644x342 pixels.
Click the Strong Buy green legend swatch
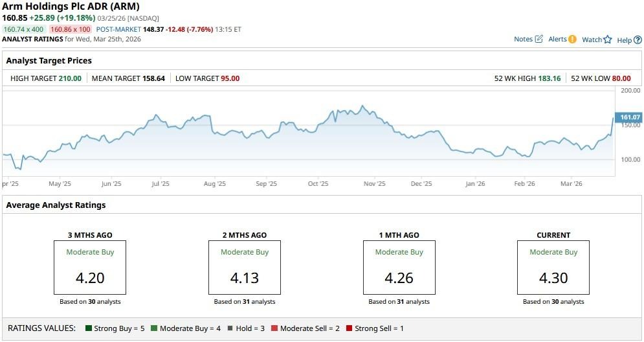[88, 328]
